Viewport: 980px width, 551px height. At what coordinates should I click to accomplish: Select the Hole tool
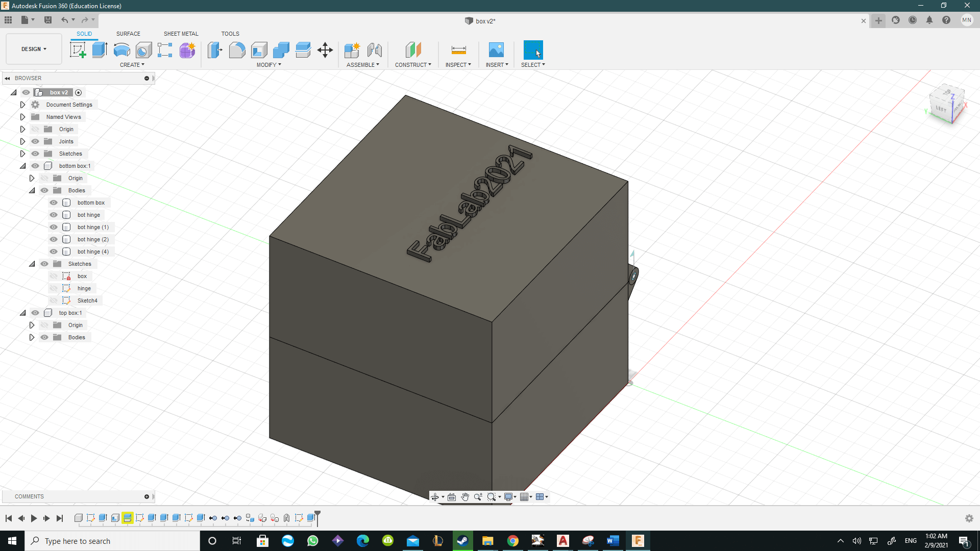[143, 50]
